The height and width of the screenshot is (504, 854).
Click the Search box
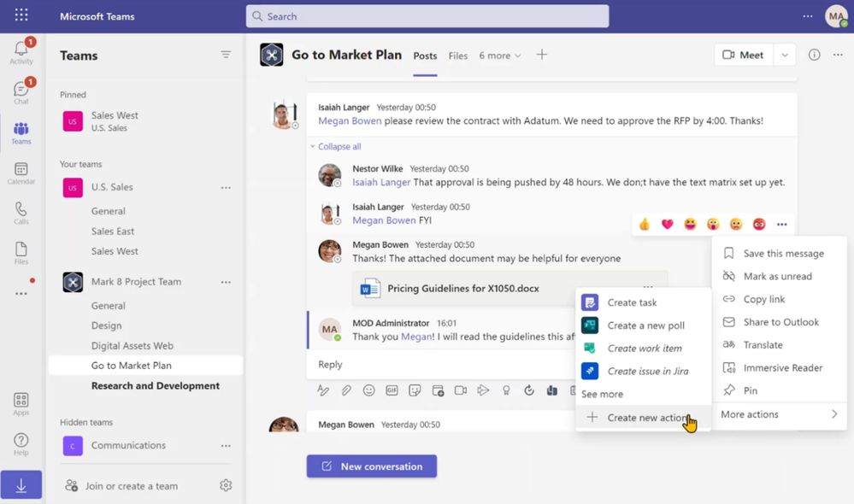(427, 16)
